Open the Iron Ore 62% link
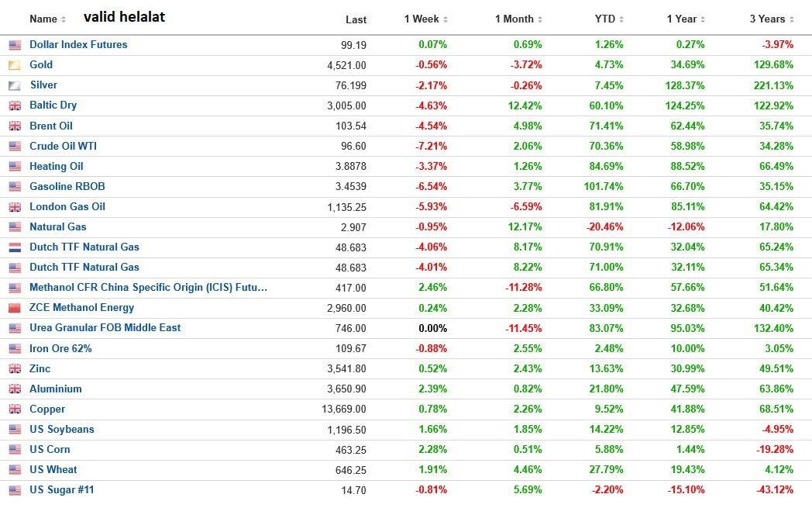 [x=60, y=348]
